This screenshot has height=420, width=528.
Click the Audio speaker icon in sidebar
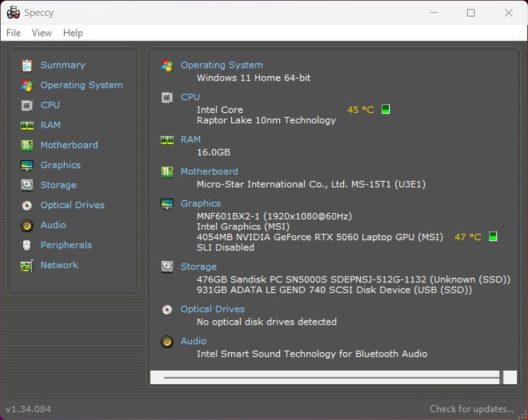tap(27, 225)
